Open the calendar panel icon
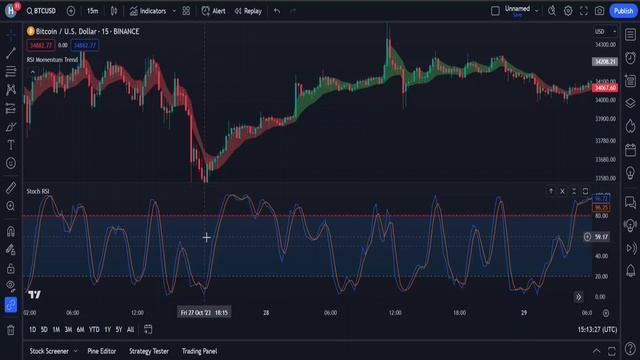Image resolution: width=640 pixels, height=360 pixels. (630, 150)
